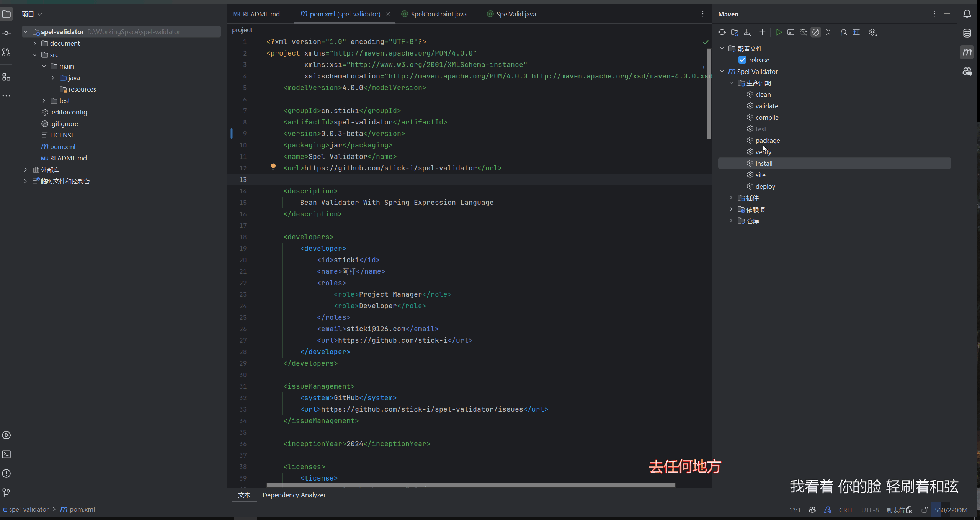This screenshot has height=520, width=980.
Task: Click the Execute Maven Goal icon
Action: (x=791, y=33)
